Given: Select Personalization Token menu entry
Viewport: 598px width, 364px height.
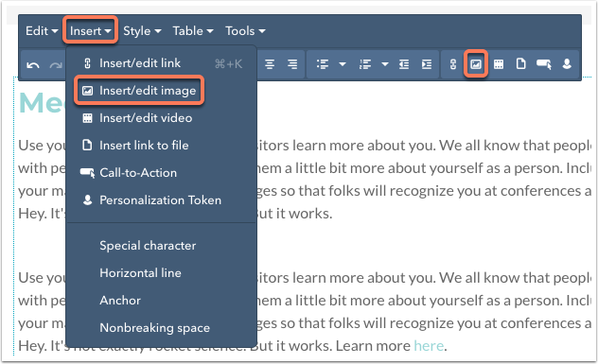Looking at the screenshot, I should tap(161, 200).
